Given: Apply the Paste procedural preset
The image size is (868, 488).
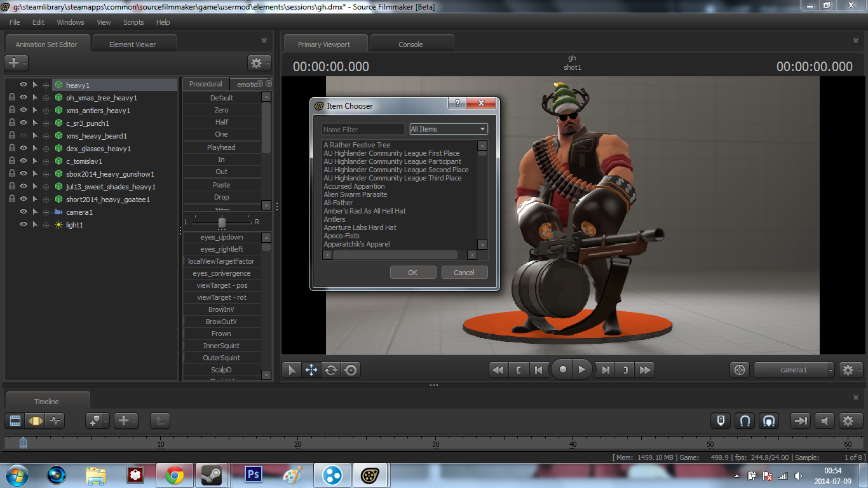Looking at the screenshot, I should coord(222,185).
